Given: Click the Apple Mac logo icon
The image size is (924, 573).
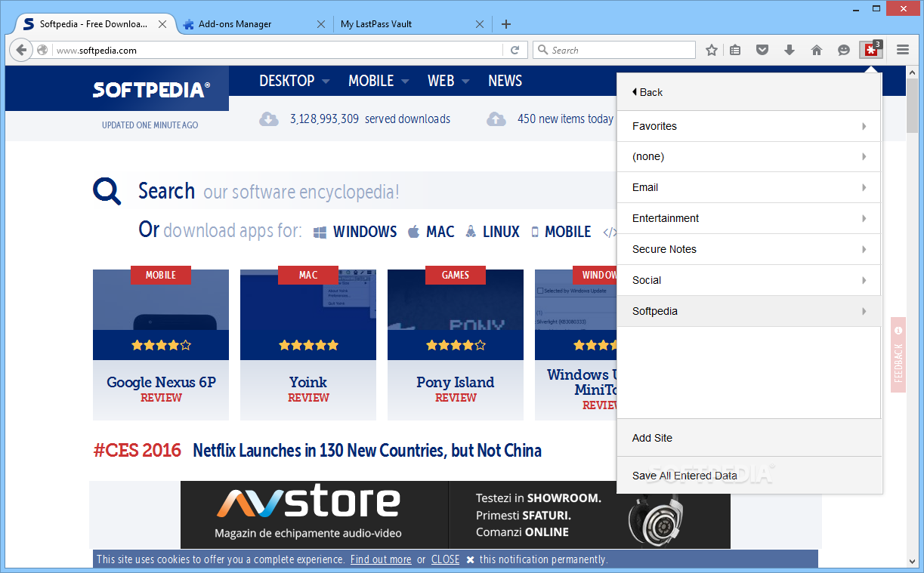Looking at the screenshot, I should 413,232.
